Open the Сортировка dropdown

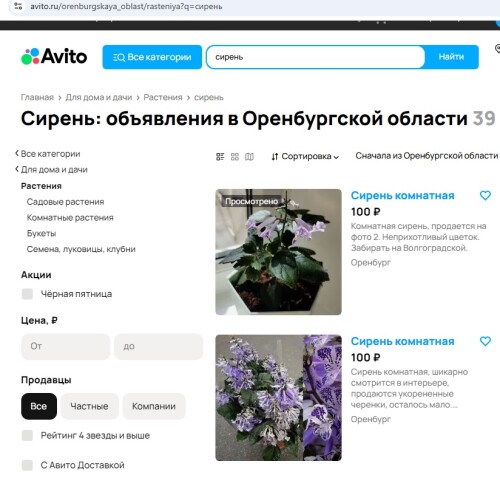tap(305, 156)
